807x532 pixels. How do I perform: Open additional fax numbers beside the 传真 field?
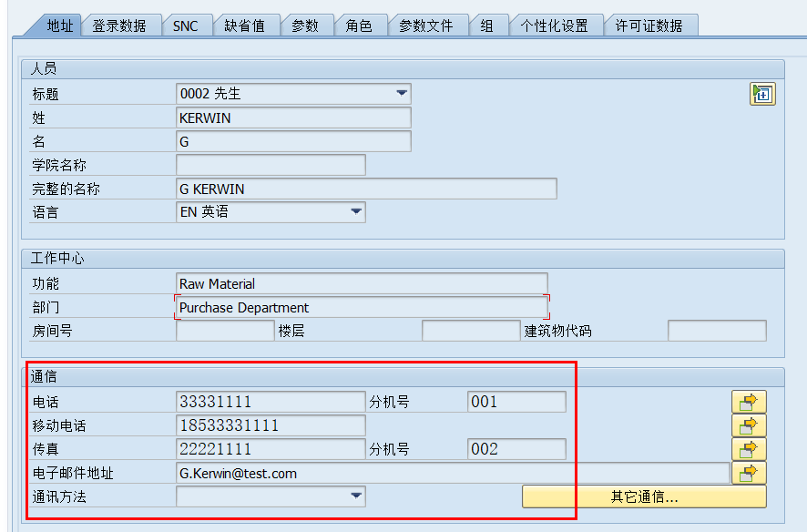[748, 449]
